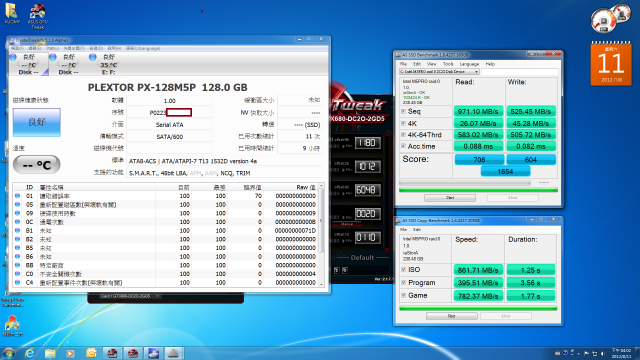Click Start button in AS SSD Benchmark

click(450, 198)
